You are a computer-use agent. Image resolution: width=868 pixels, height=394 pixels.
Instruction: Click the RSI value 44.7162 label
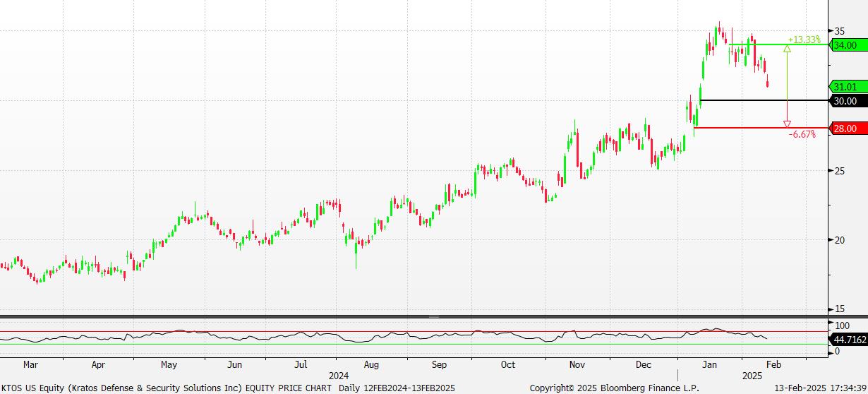click(x=848, y=340)
